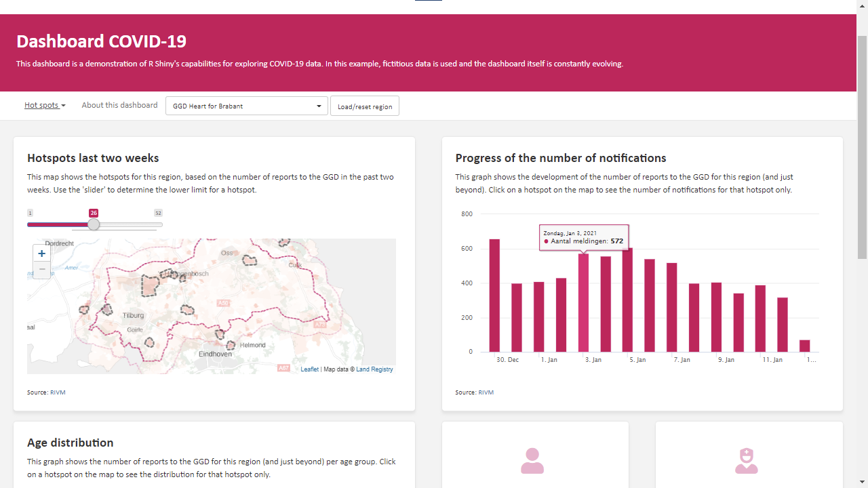
Task: Open the Leaflet attribution link
Action: tap(309, 369)
